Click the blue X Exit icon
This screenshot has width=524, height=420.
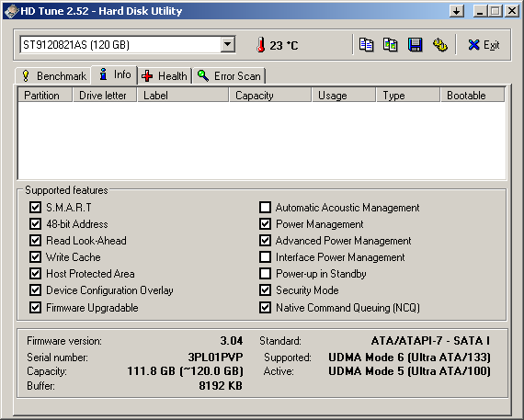pos(473,44)
